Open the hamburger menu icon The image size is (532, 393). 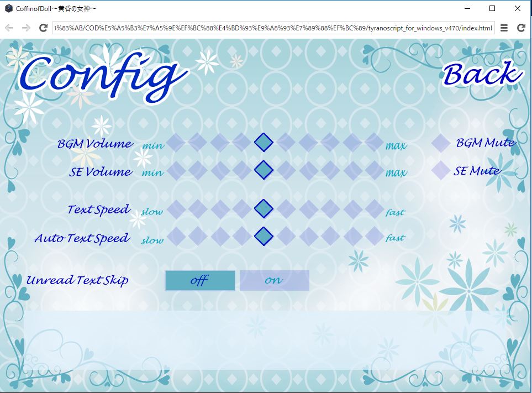[x=504, y=28]
